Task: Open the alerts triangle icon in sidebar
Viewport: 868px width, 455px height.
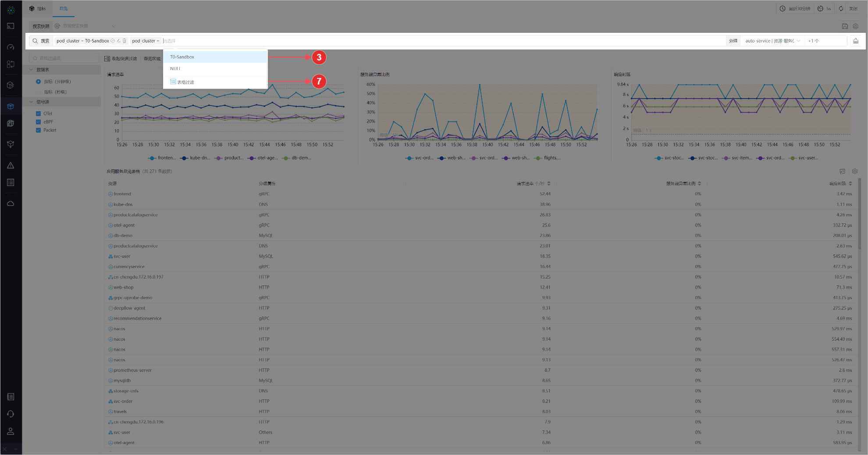Action: click(11, 166)
